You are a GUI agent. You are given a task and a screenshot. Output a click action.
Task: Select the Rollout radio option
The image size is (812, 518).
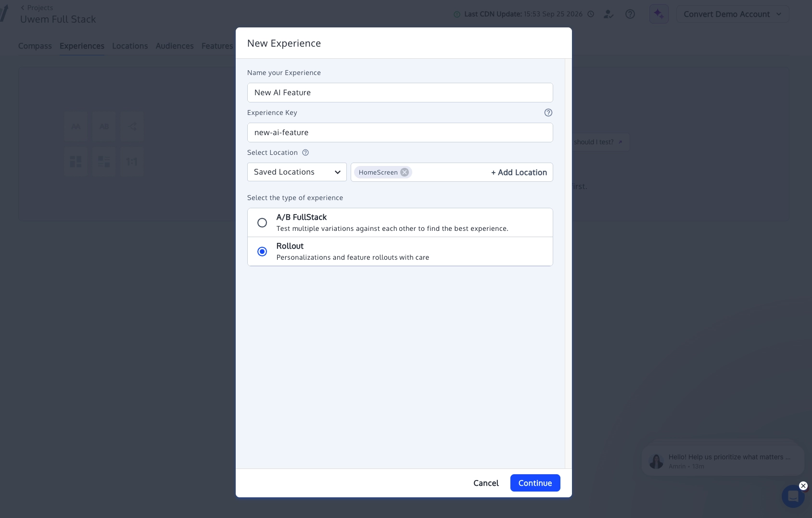click(x=262, y=252)
